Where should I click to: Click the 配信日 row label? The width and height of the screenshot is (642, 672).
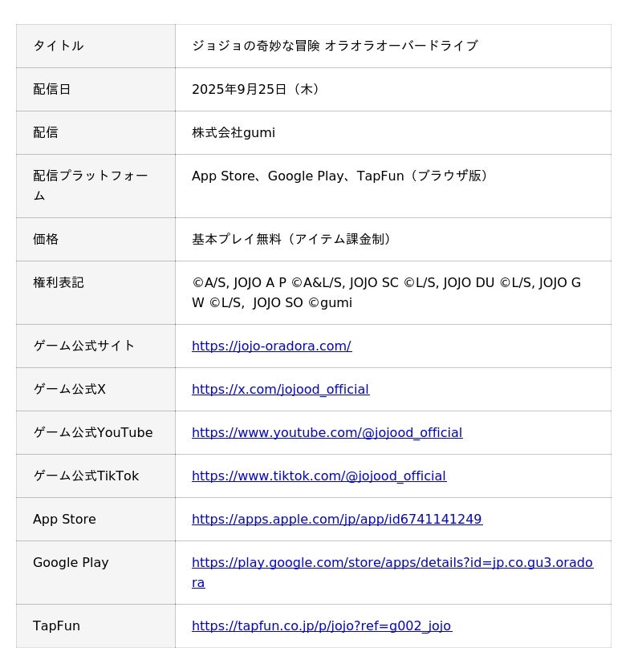(x=51, y=89)
